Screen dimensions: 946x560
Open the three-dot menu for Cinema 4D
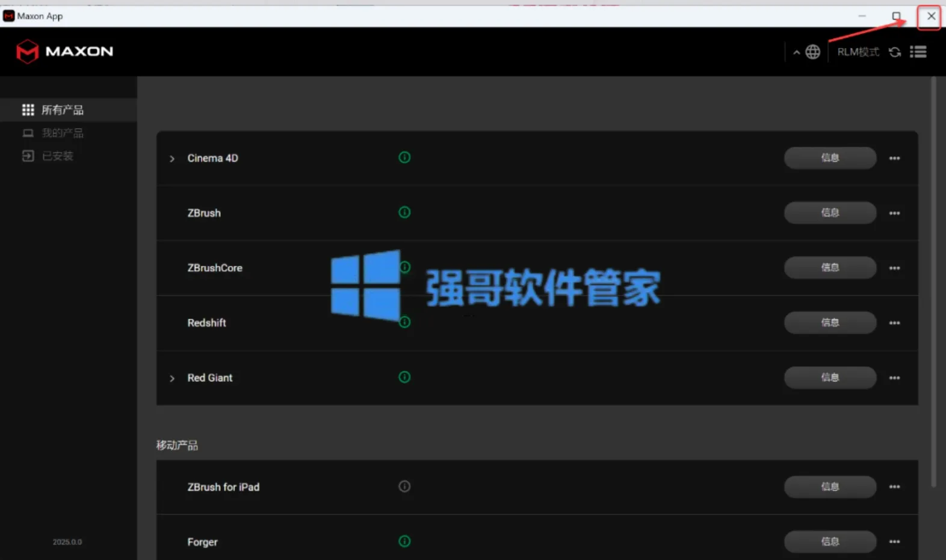(x=895, y=158)
